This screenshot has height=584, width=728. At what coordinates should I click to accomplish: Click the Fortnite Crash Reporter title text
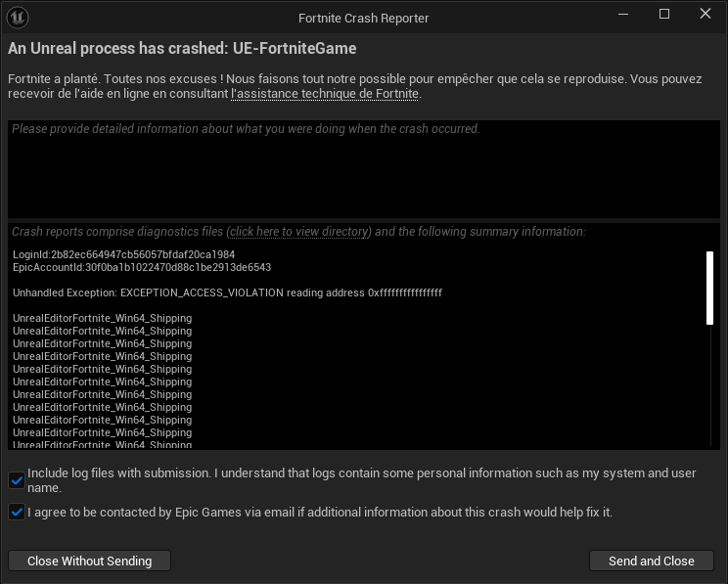364,19
